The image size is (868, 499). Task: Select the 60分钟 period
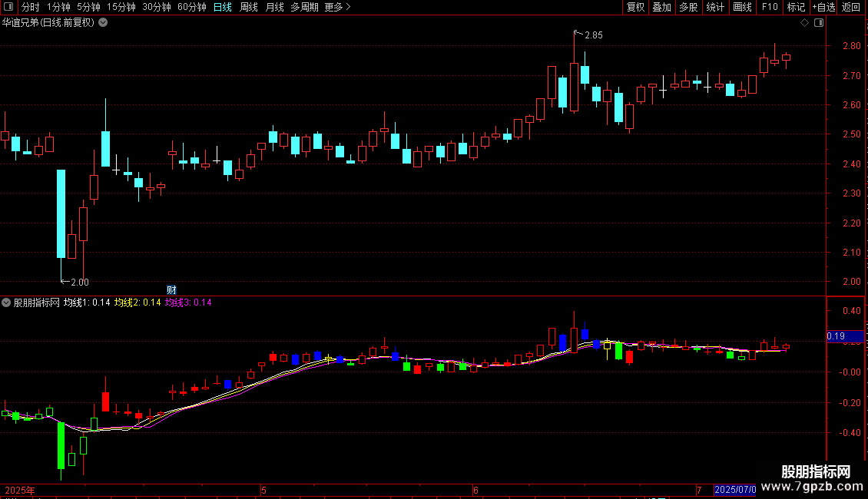[x=191, y=7]
